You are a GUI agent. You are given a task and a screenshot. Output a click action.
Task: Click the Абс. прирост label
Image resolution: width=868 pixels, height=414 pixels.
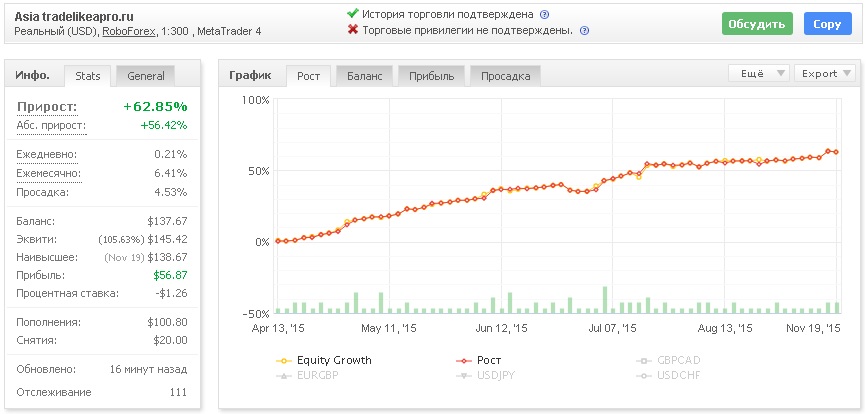coord(51,126)
